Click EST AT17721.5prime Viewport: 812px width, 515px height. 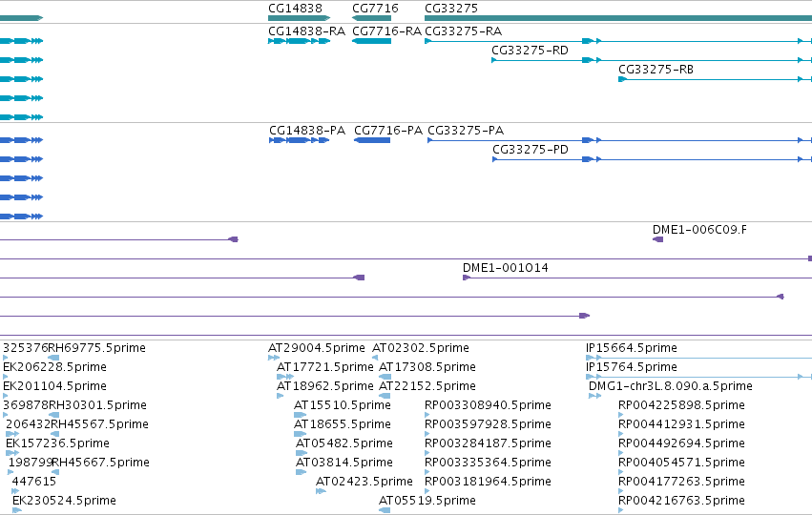324,367
